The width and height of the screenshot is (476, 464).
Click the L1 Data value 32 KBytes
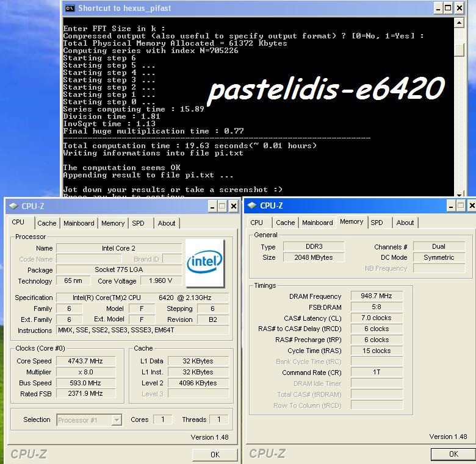pyautogui.click(x=198, y=361)
